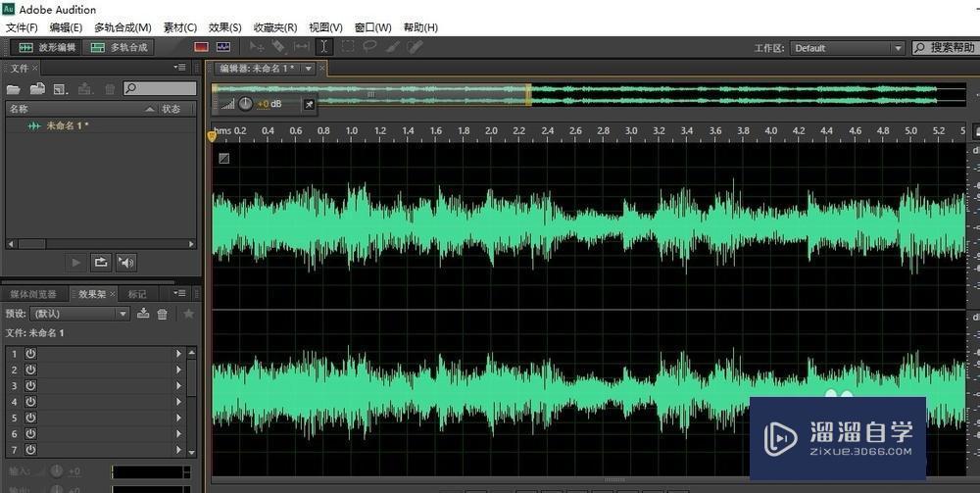
Task: Select the Razor tool icon
Action: click(x=278, y=47)
